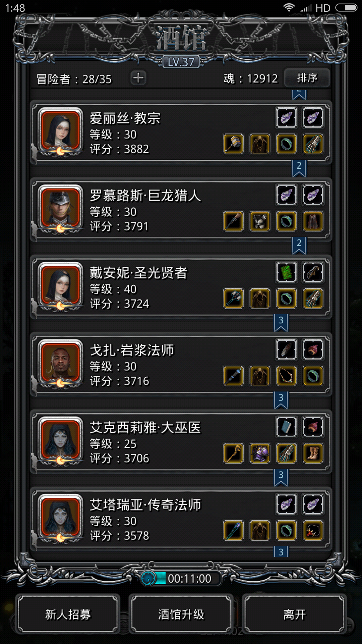Open 艾克西莉雅·大巫医's boots equipment icon
Viewport: 362px width, 644px height.
click(x=313, y=453)
